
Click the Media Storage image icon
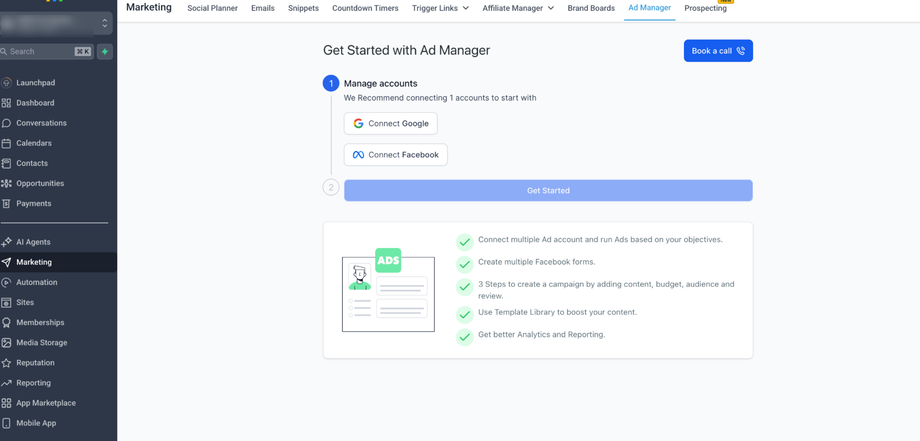(6, 342)
